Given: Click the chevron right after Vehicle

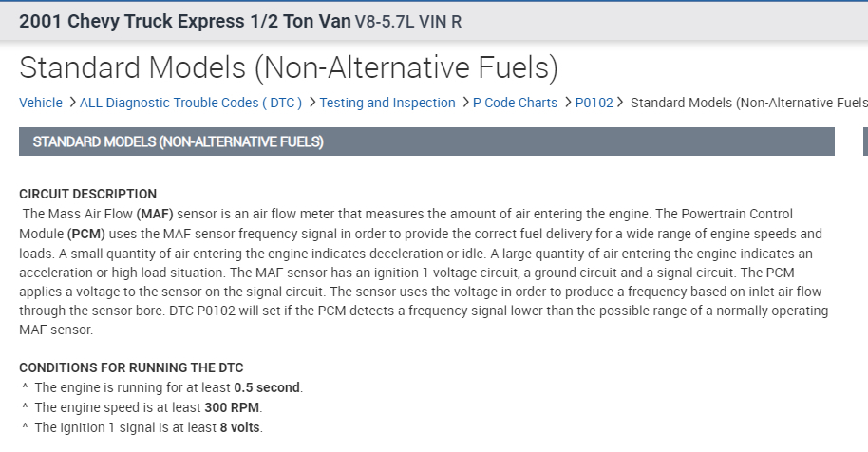Looking at the screenshot, I should (x=71, y=103).
